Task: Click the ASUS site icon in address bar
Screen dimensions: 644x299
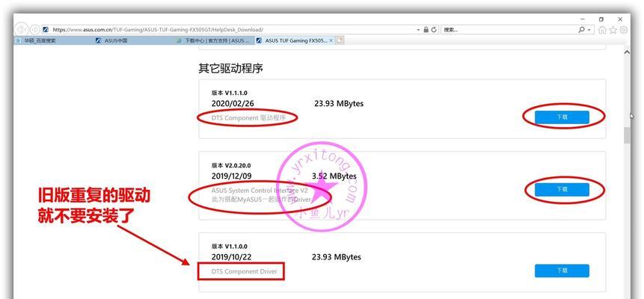Action: coord(46,30)
